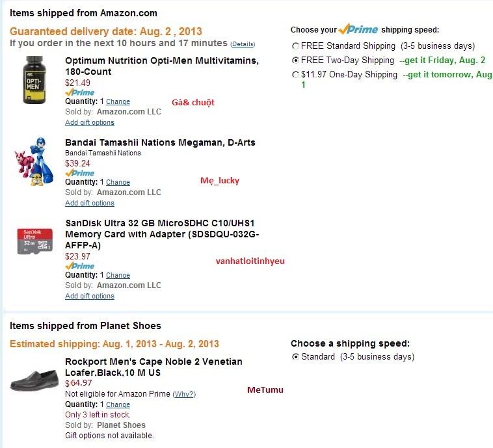Screen dimensions: 493x448
Task: Click the Prime logo under Megaman price
Action: coord(79,173)
